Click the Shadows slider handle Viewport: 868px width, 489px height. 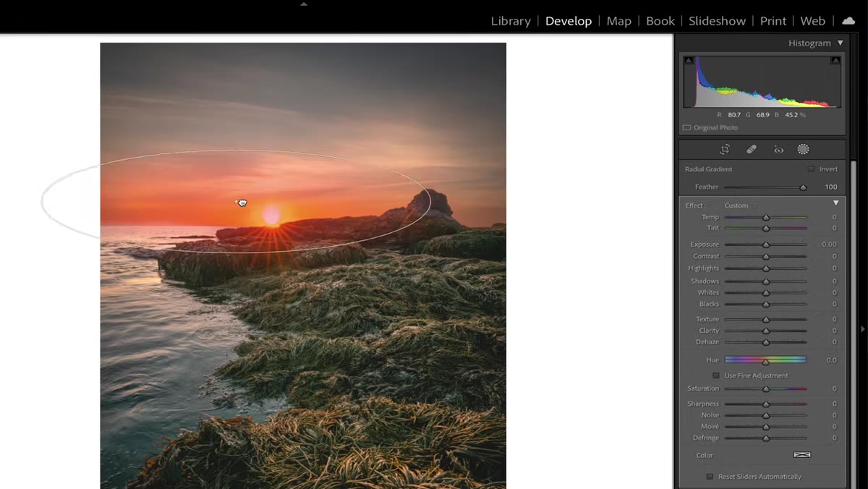tap(766, 281)
